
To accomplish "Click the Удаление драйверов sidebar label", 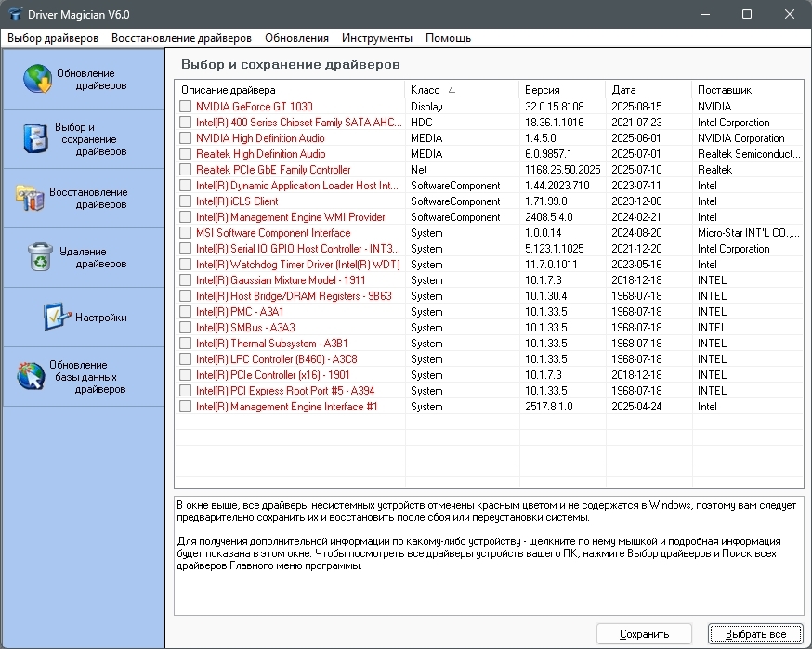I will point(93,258).
